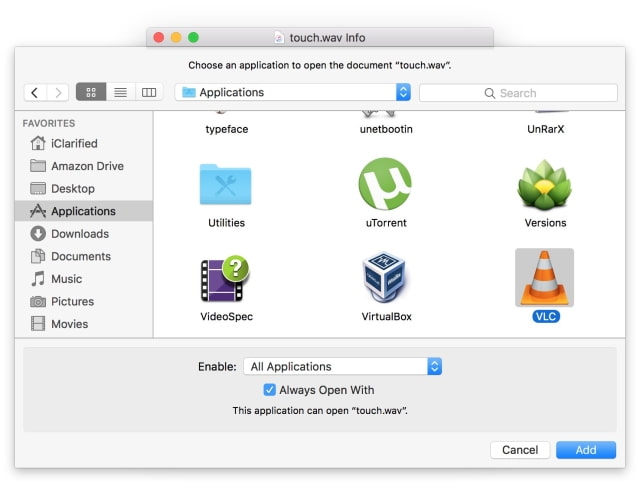Click the Cancel button
The height and width of the screenshot is (486, 640).
click(520, 450)
